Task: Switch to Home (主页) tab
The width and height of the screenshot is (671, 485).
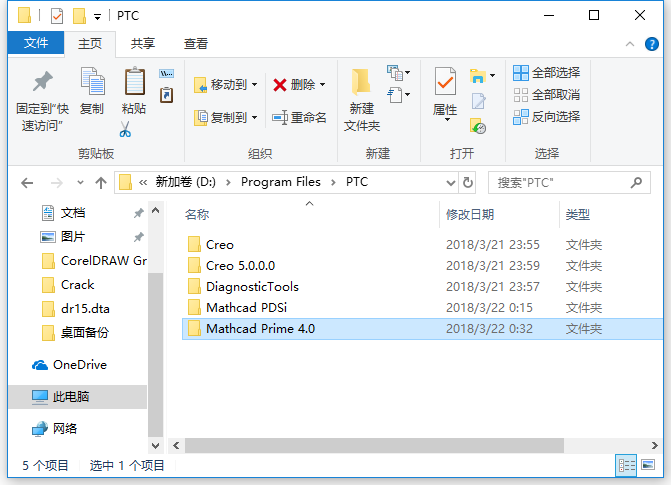Action: coord(90,44)
